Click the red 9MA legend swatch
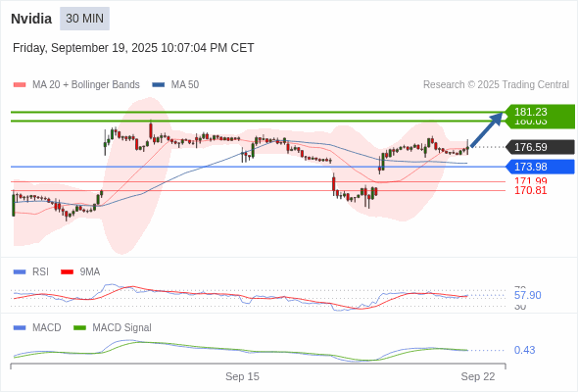 pos(67,272)
